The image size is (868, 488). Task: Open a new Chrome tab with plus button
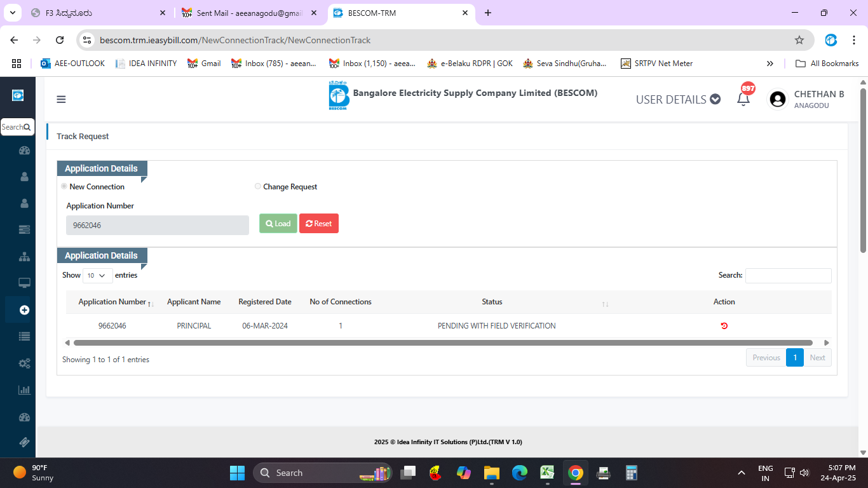pyautogui.click(x=488, y=13)
